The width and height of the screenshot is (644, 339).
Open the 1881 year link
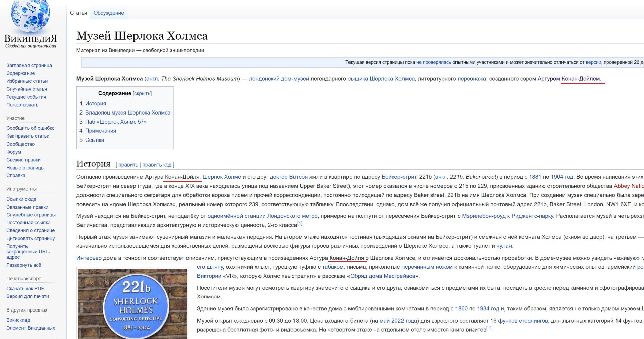pyautogui.click(x=535, y=177)
